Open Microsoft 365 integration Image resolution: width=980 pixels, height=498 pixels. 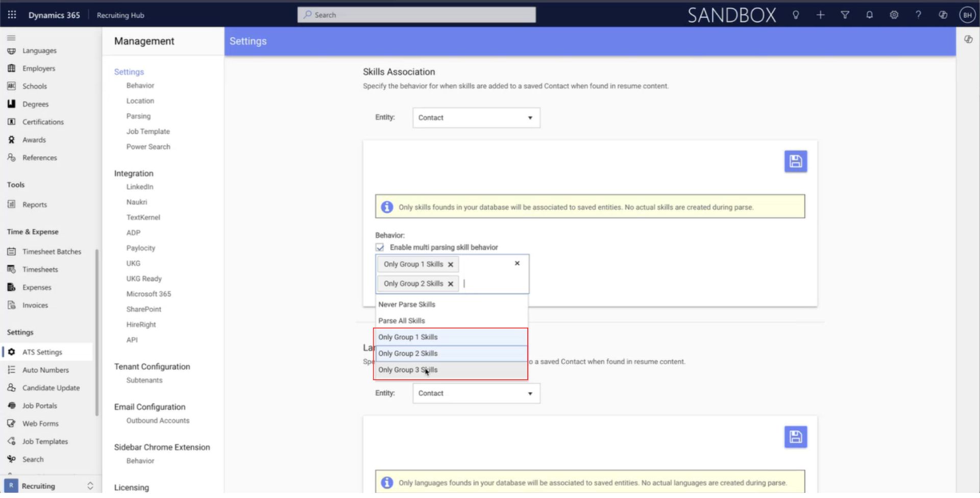pos(149,294)
